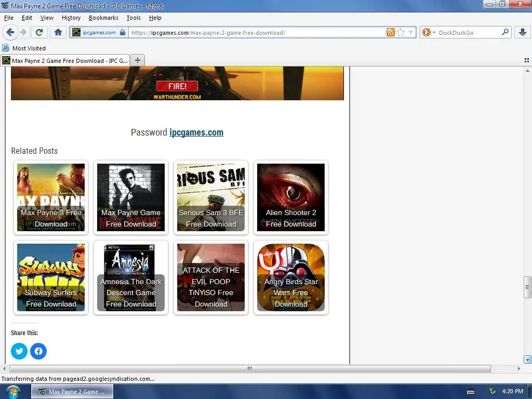The width and height of the screenshot is (532, 399).
Task: Share the post on Facebook
Action: point(38,351)
